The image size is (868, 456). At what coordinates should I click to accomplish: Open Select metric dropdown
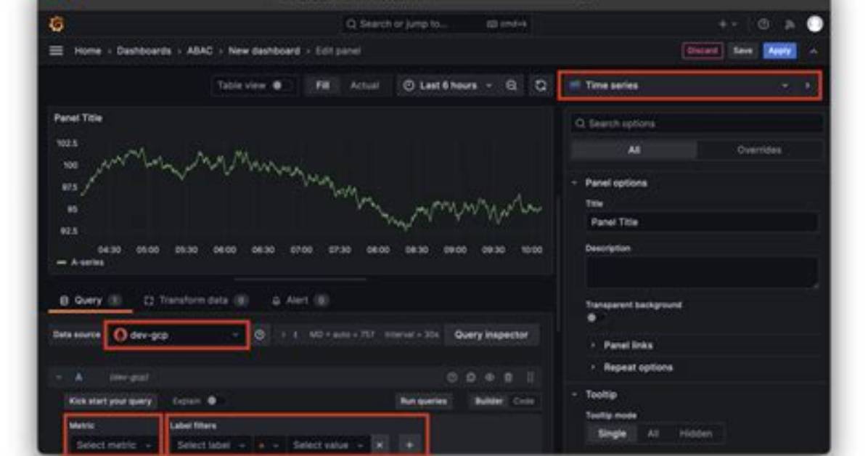click(113, 445)
